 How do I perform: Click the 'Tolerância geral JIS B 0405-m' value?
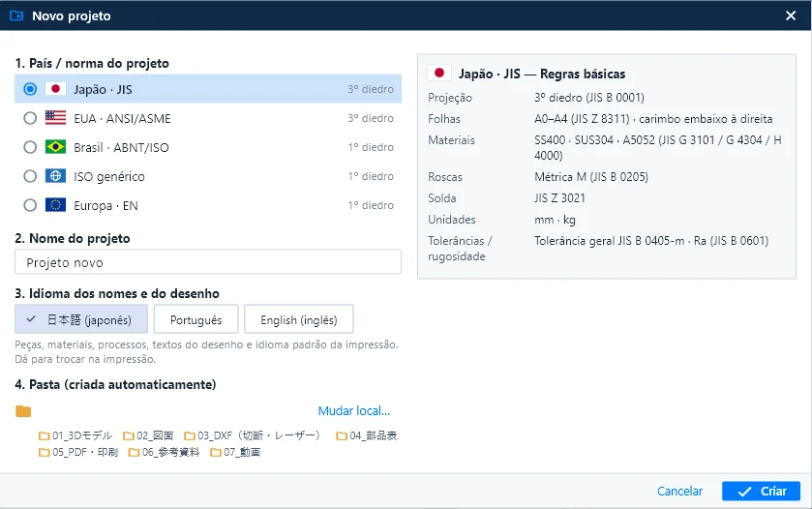click(x=609, y=241)
